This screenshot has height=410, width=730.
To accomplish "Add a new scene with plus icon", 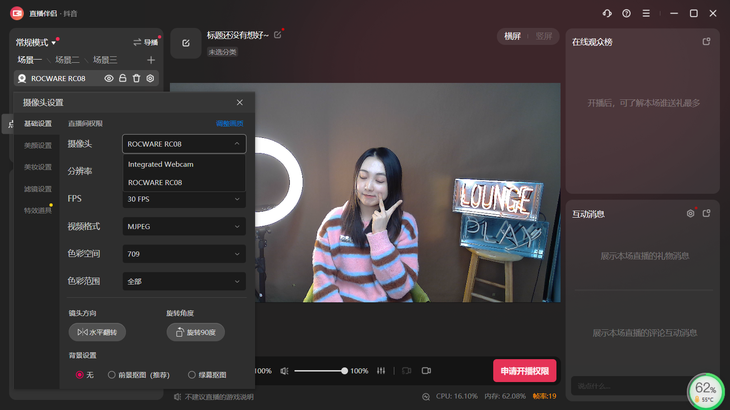I will point(151,60).
